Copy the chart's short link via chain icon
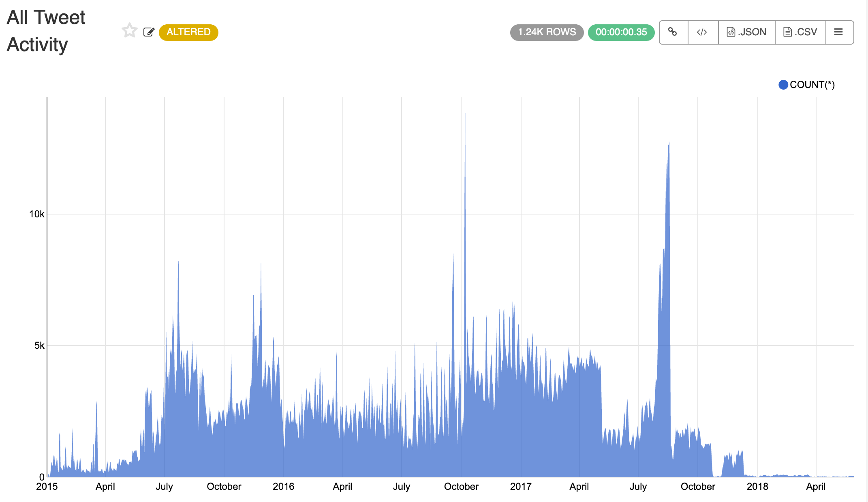Viewport: 868px width, 502px height. coord(673,32)
